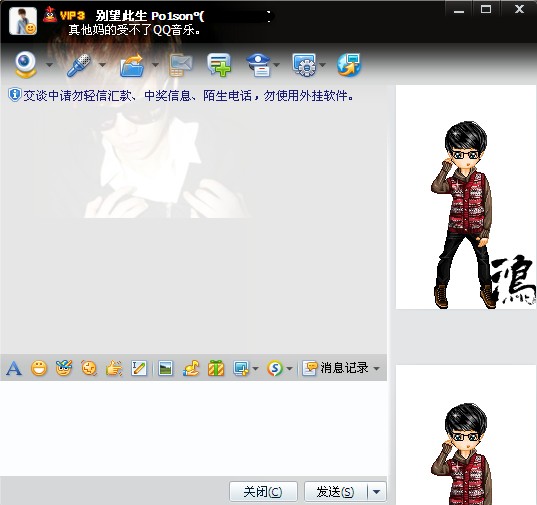The height and width of the screenshot is (505, 537).
Task: Click the red penguin membership icon
Action: (x=50, y=14)
